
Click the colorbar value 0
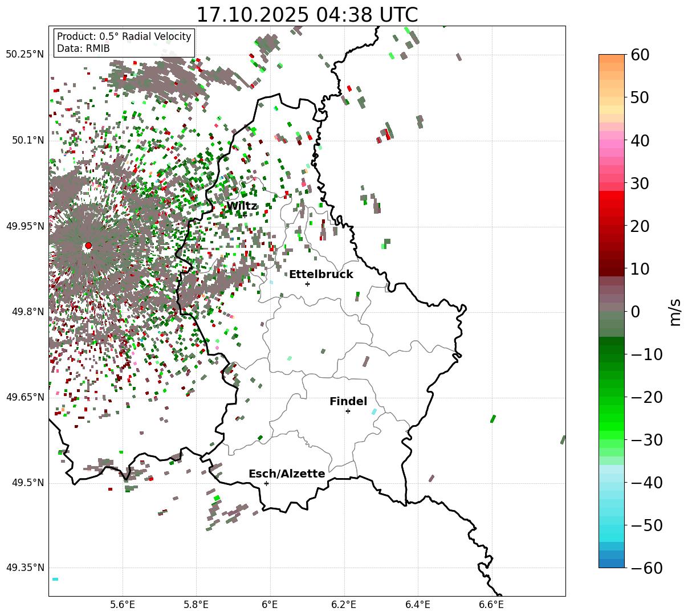(x=635, y=311)
